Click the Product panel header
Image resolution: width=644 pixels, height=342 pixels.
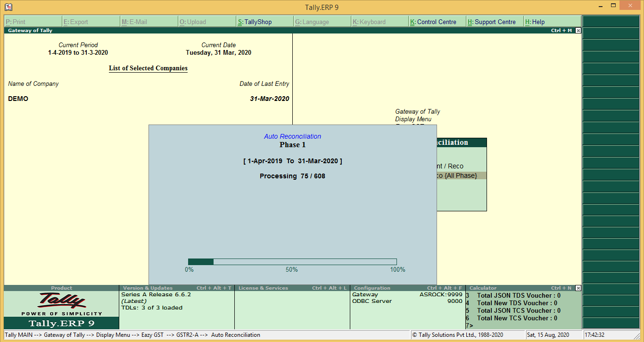pyautogui.click(x=61, y=288)
